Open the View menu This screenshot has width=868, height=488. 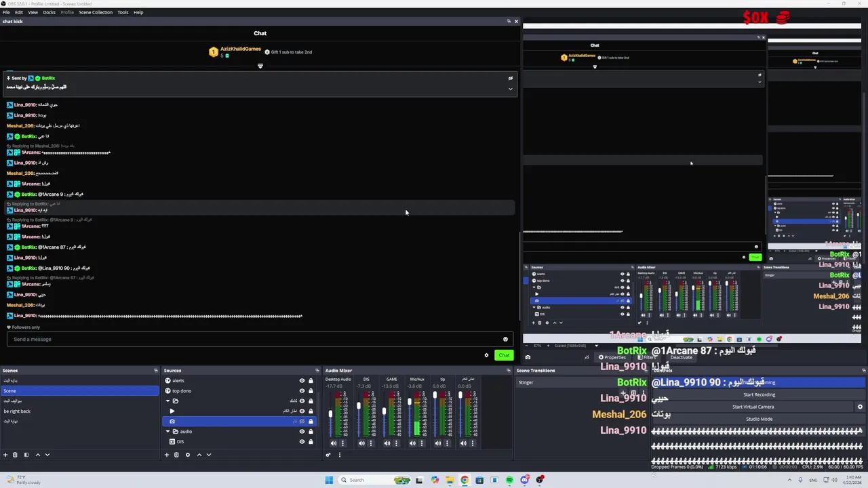coord(33,12)
